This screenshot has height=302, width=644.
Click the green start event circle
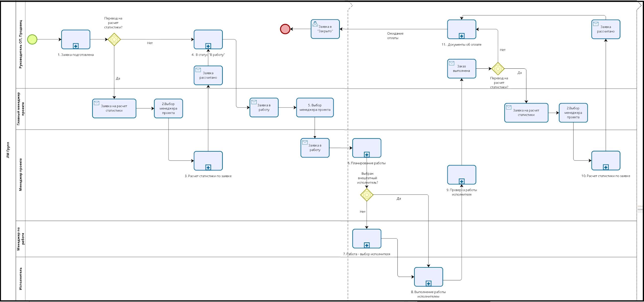coord(32,40)
